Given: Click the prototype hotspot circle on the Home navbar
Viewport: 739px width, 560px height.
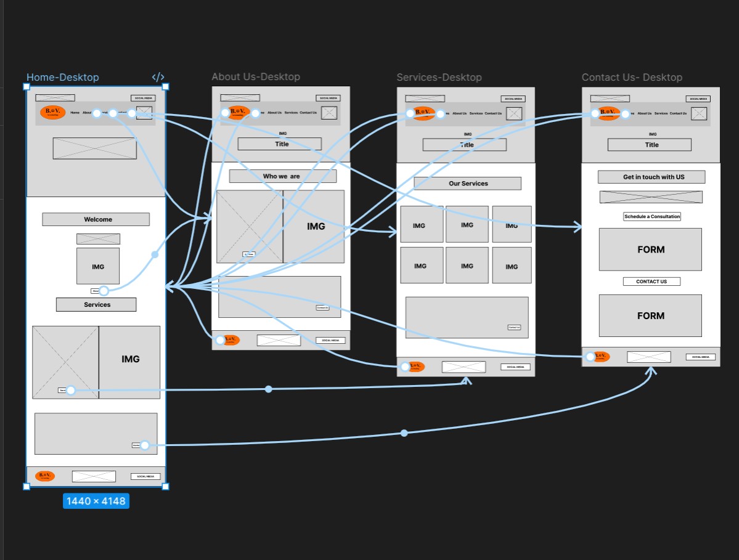Looking at the screenshot, I should (96, 113).
